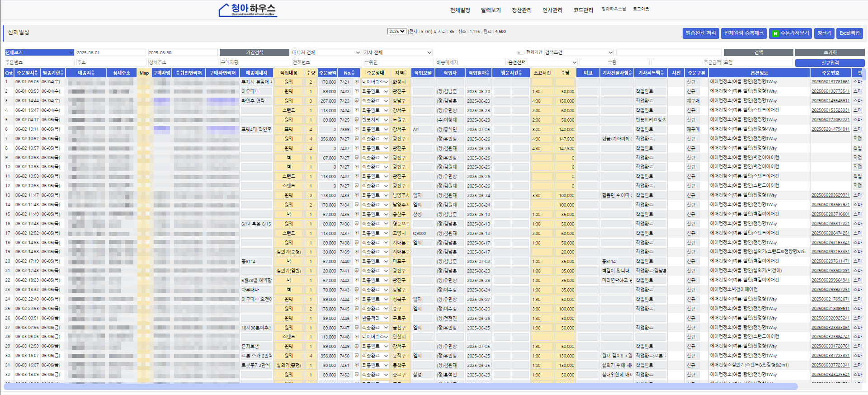Open 정산관리 menu

[521, 10]
